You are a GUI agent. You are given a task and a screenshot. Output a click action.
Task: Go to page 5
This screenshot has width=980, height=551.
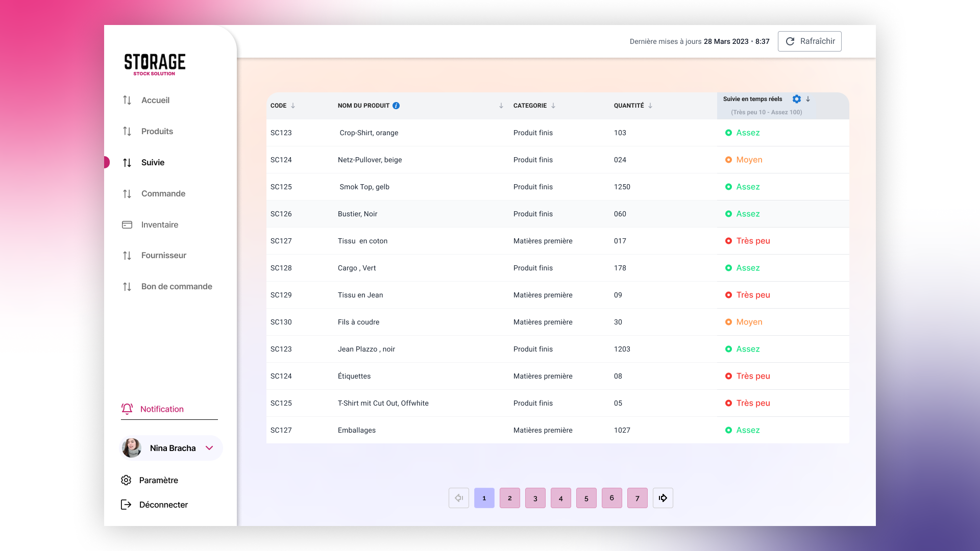tap(586, 498)
